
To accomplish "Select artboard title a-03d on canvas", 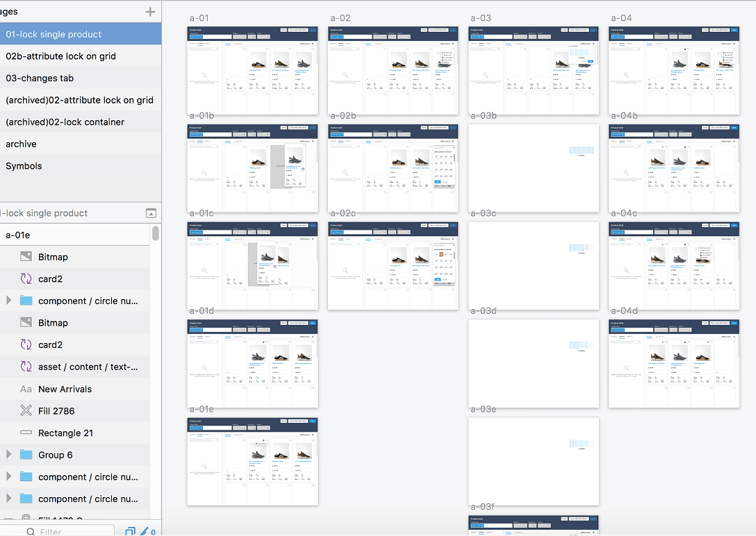I will (x=484, y=311).
